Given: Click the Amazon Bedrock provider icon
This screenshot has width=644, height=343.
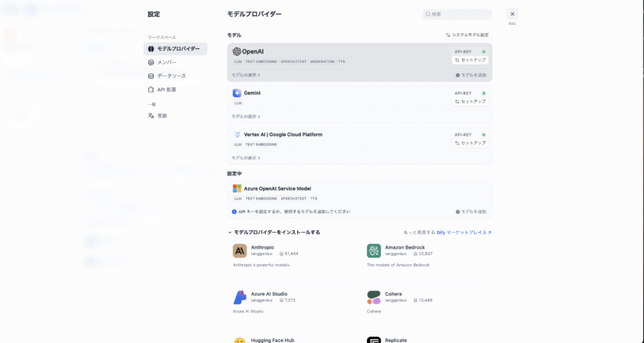Looking at the screenshot, I should coord(374,250).
